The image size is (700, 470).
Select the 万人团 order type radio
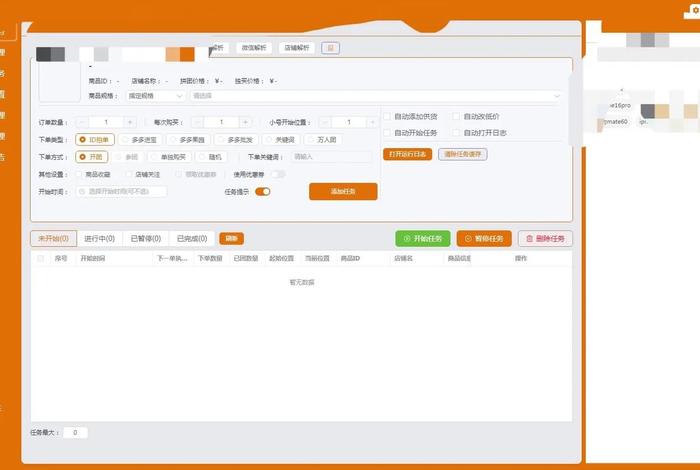click(323, 140)
